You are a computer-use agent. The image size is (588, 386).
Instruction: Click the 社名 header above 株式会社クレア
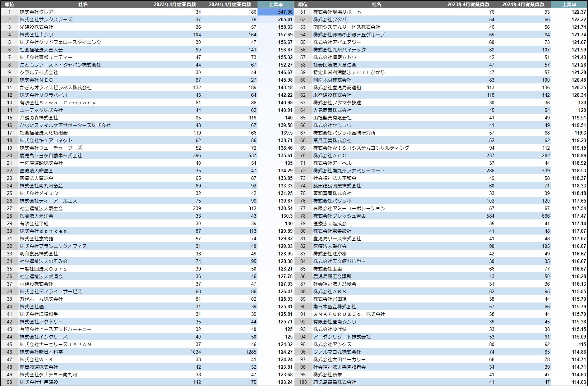pos(83,4)
